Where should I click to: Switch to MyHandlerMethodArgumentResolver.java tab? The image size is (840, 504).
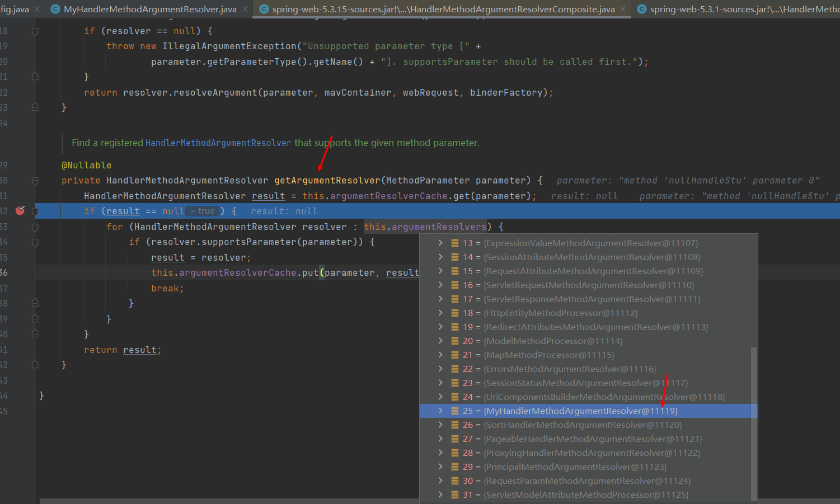click(150, 9)
